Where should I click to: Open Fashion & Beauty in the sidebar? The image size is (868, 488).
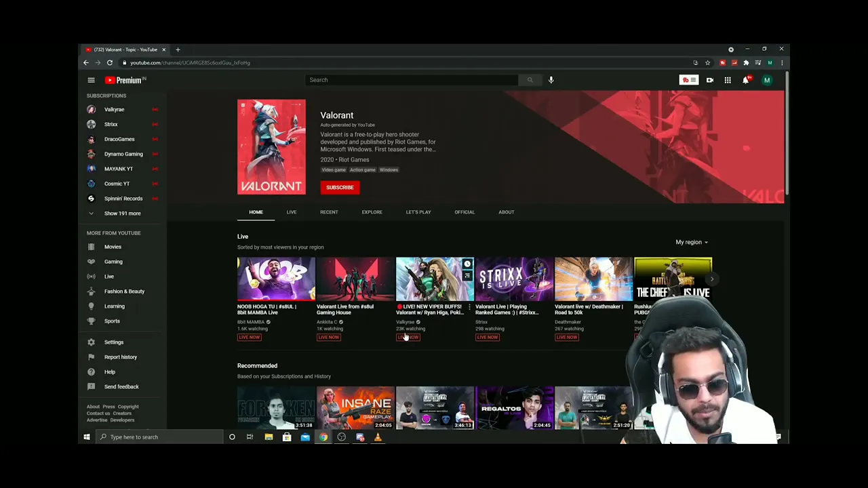click(122, 291)
